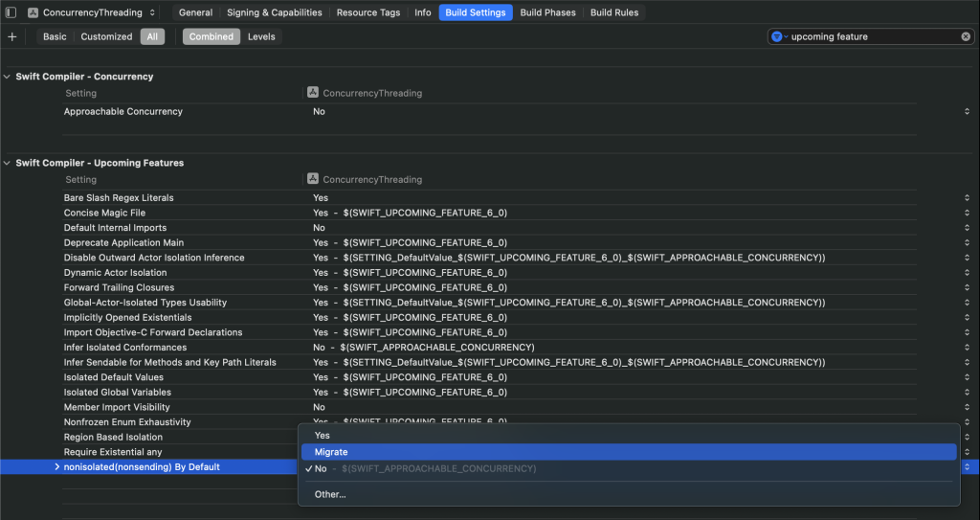Viewport: 980px width, 520px height.
Task: Show only Basic build settings
Action: [55, 36]
